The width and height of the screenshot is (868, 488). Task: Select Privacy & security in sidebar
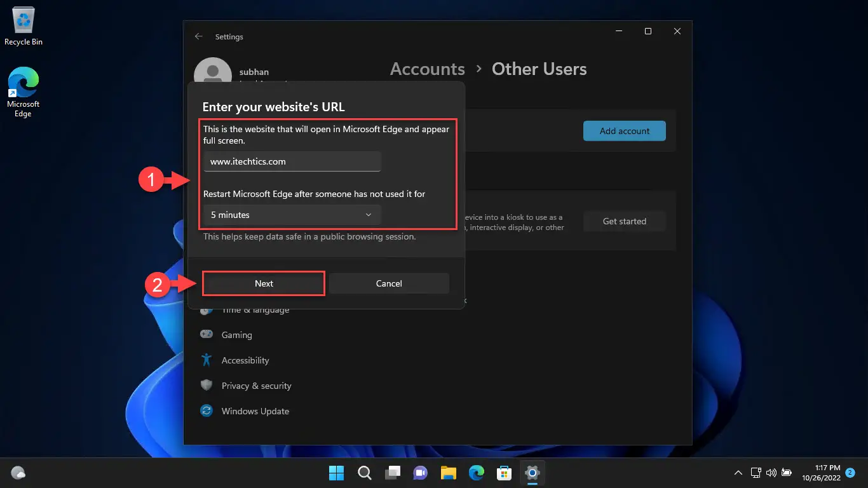(256, 386)
